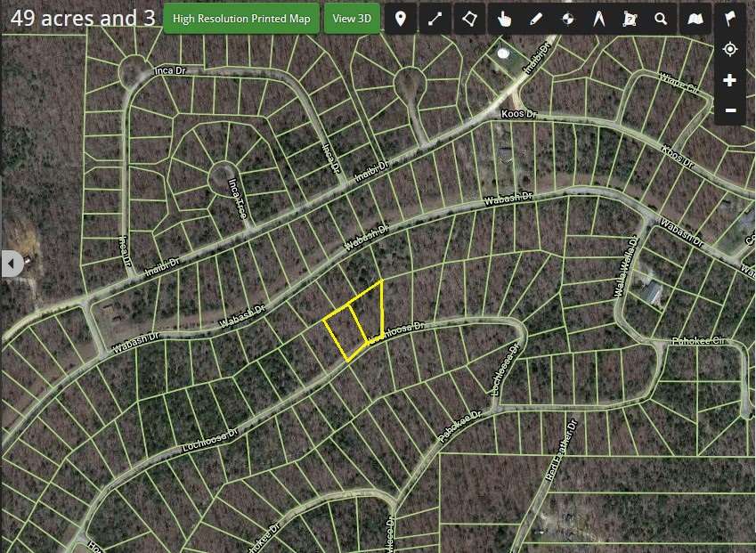Click the parcel query question-mark tool
Screen dimensions: 756x553
click(x=630, y=19)
